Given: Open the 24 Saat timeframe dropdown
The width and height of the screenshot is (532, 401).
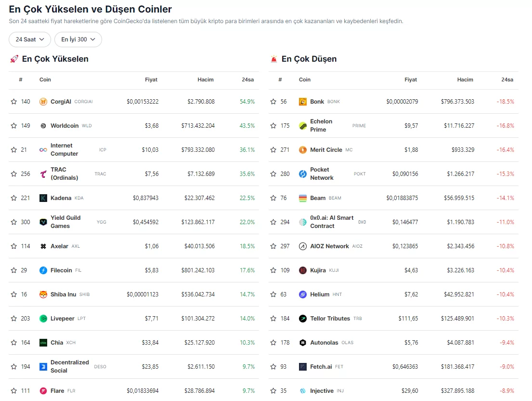Looking at the screenshot, I should (x=30, y=40).
